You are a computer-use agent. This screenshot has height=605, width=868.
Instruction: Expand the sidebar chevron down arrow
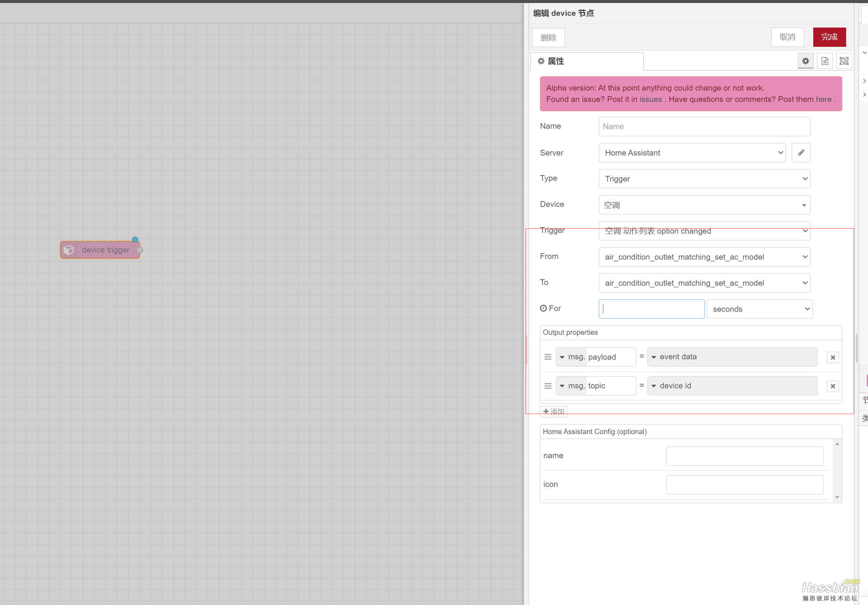pyautogui.click(x=864, y=52)
